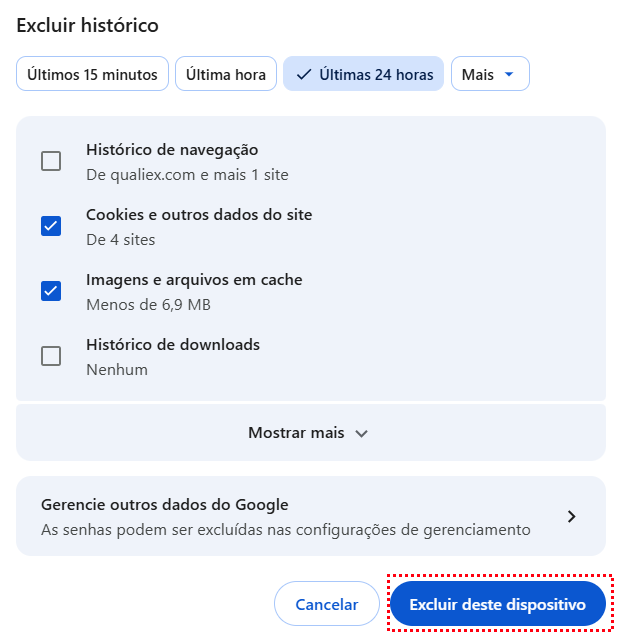This screenshot has width=625, height=636.
Task: Select the Últimas 24 horas chip
Action: [x=363, y=74]
